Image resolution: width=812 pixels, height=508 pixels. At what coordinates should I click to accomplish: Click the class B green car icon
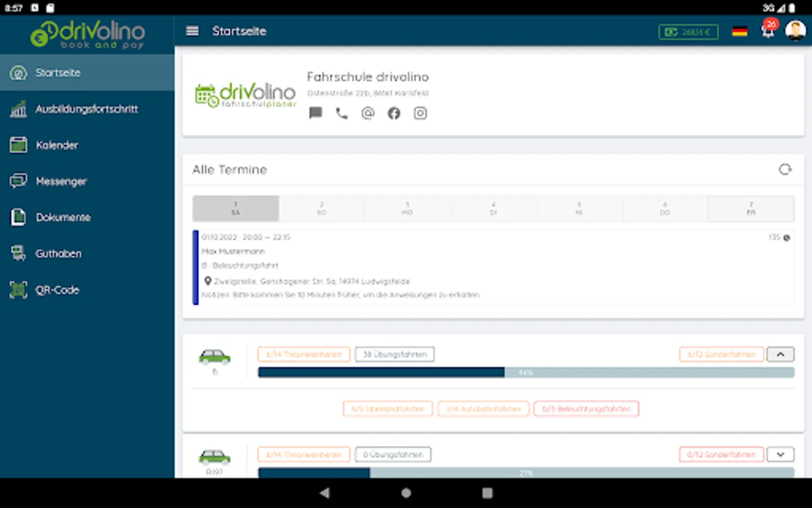(x=214, y=357)
